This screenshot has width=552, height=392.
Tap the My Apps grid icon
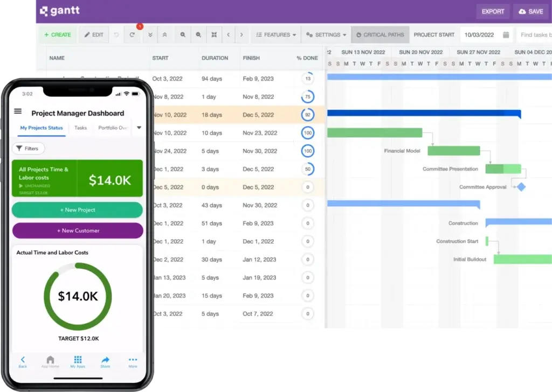(x=78, y=361)
